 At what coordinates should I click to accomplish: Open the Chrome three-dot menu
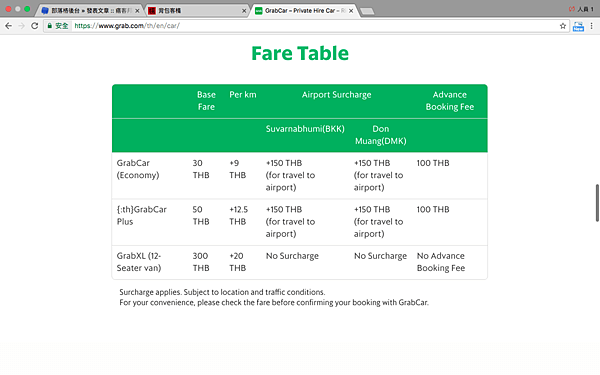pos(592,26)
